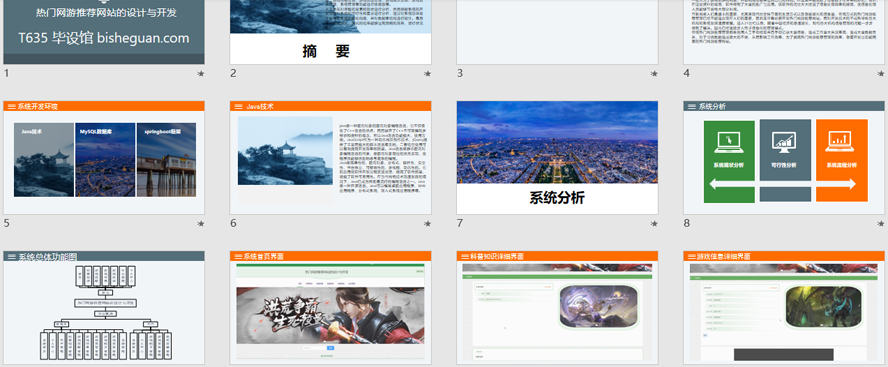Select the 系统开发环境 slide thumbnail
Viewport: 888px width, 367px height.
coord(104,157)
